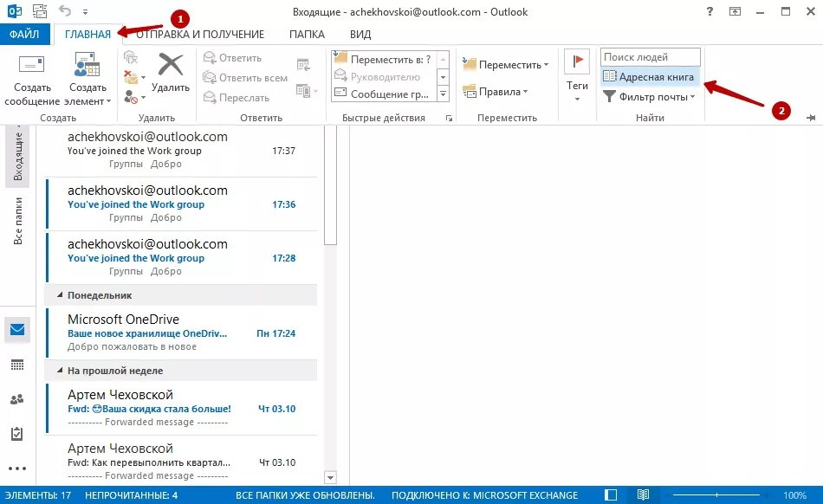Click the Help question mark icon
The image size is (823, 504).
(710, 11)
